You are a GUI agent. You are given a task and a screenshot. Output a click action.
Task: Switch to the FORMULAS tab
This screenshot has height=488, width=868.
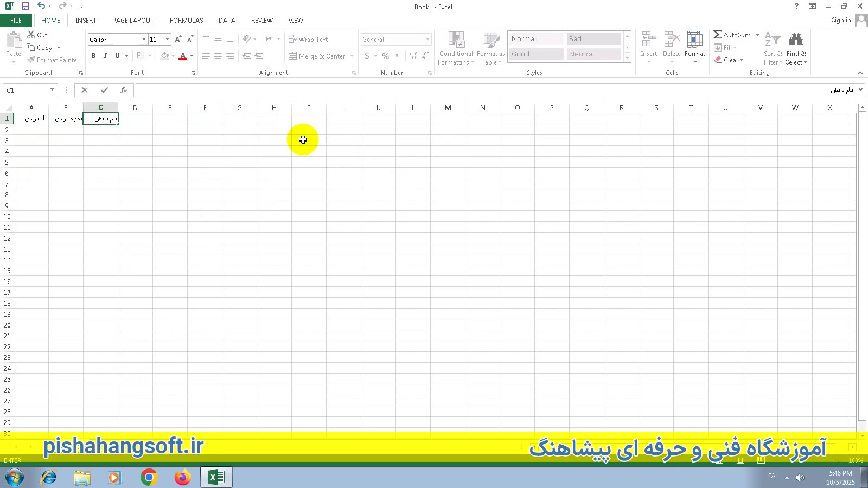pos(186,21)
